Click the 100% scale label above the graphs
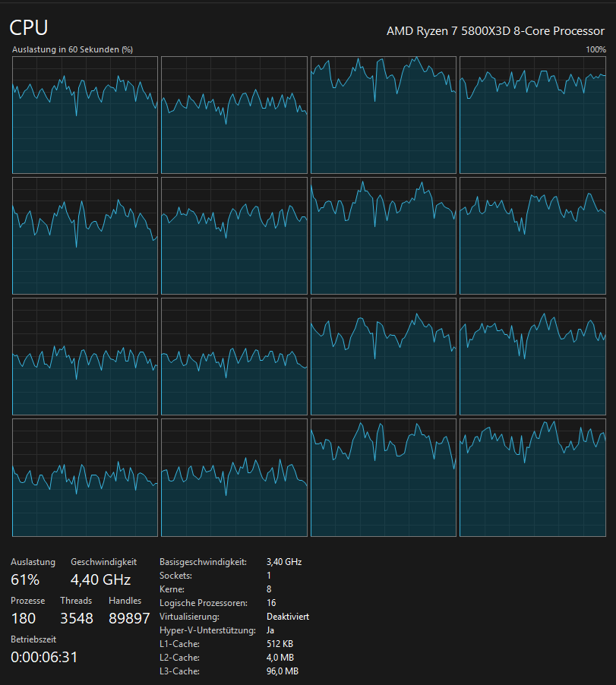The width and height of the screenshot is (616, 685). click(x=595, y=49)
